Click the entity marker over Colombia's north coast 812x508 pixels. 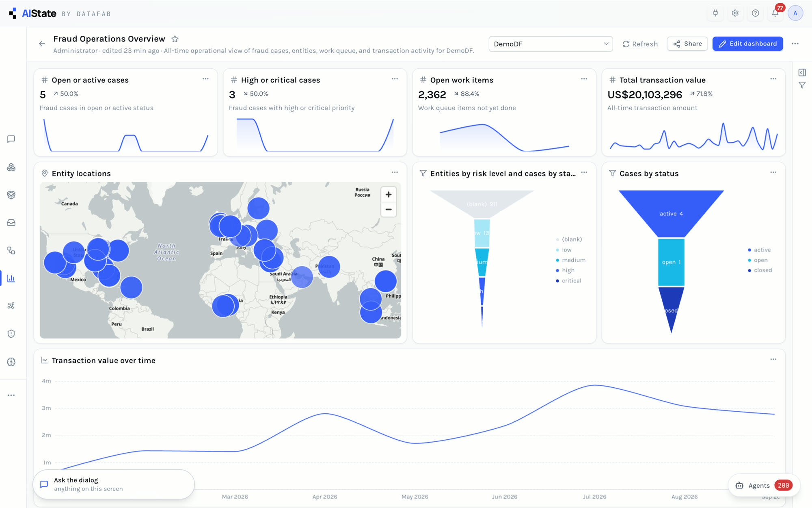131,288
